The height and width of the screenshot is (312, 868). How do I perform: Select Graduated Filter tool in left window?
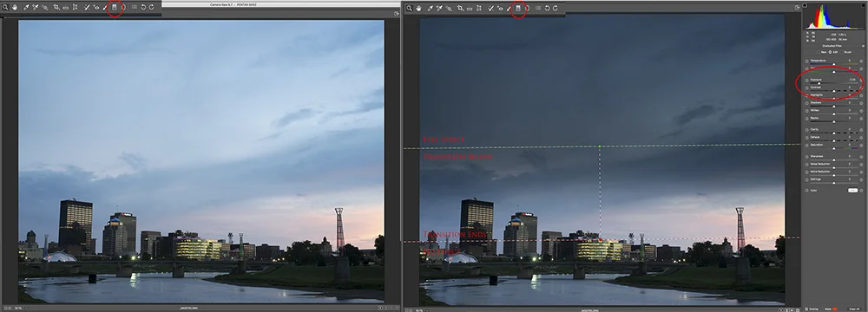(115, 7)
